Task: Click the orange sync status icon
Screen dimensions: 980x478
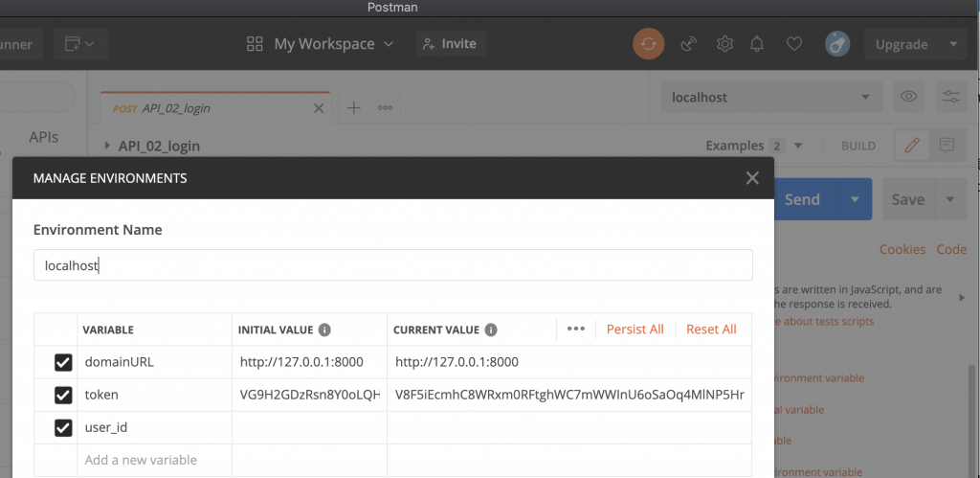Action: point(648,44)
